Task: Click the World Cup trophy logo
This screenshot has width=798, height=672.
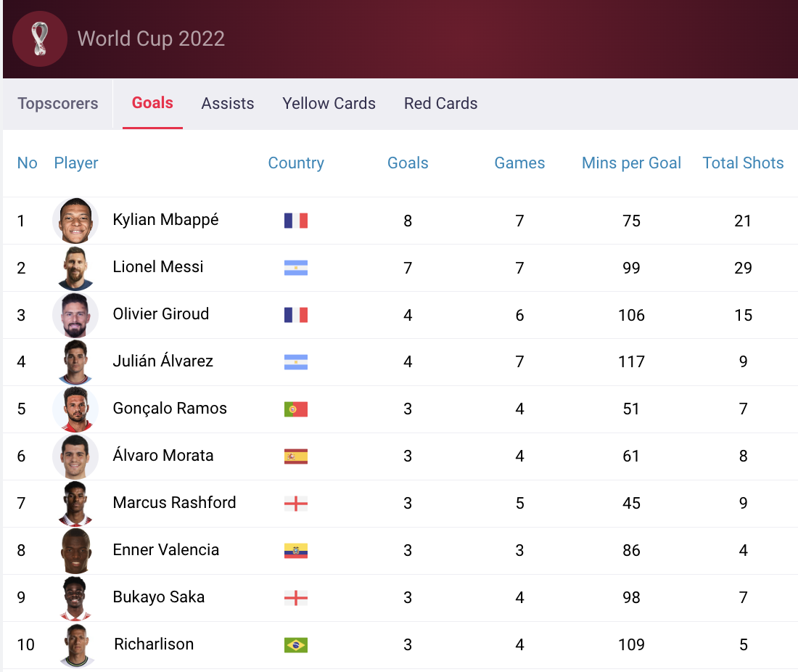Action: coord(40,39)
